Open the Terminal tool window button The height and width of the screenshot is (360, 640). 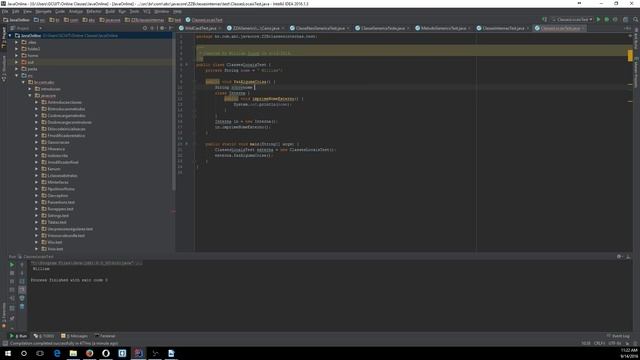click(105, 336)
